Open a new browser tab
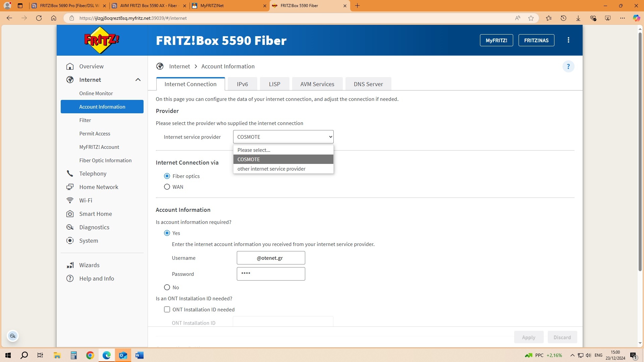 [x=357, y=6]
